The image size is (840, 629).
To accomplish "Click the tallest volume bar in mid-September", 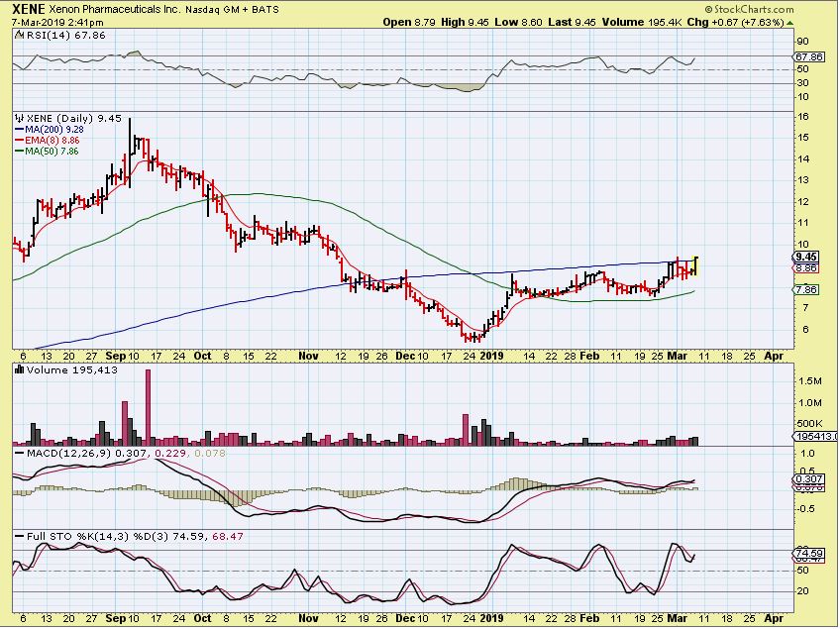I will pos(149,407).
